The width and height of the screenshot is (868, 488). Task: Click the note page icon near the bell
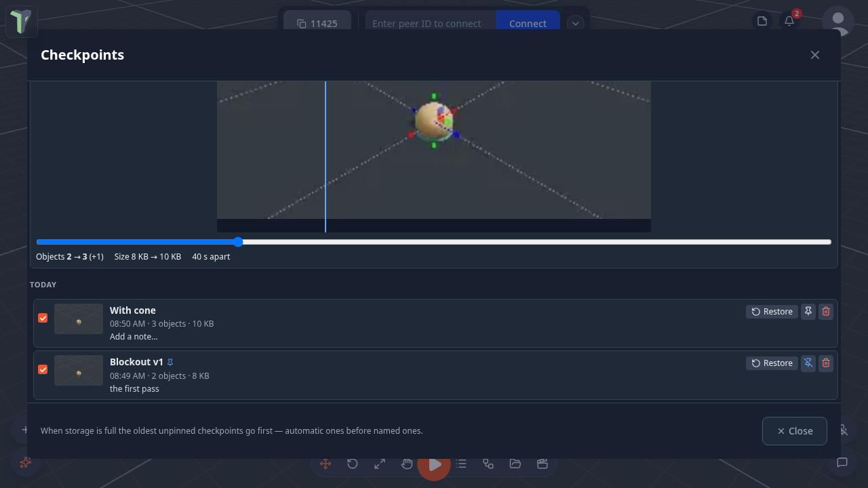point(762,21)
